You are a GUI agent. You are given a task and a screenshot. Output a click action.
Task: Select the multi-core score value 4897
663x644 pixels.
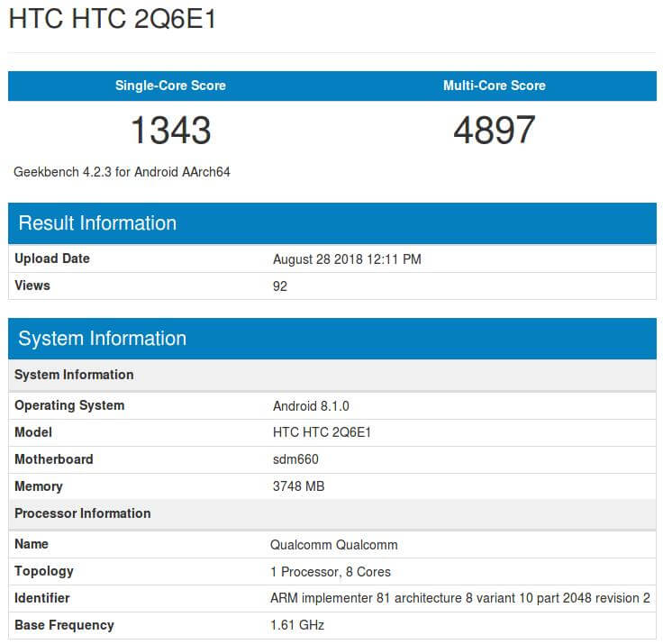coord(495,130)
